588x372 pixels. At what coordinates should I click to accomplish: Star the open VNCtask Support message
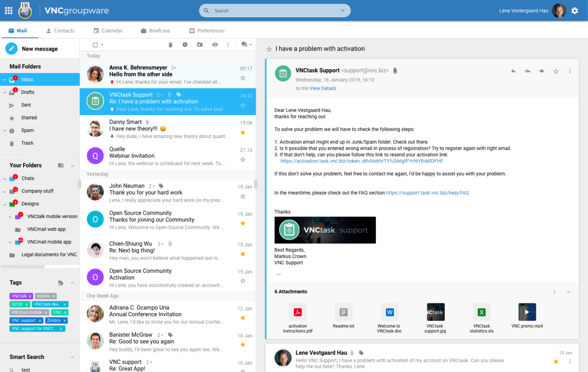pos(556,71)
